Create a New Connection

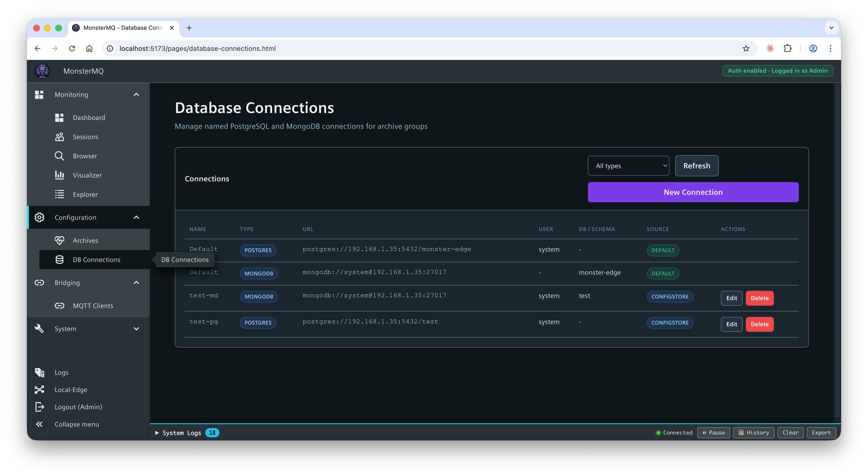click(x=693, y=192)
